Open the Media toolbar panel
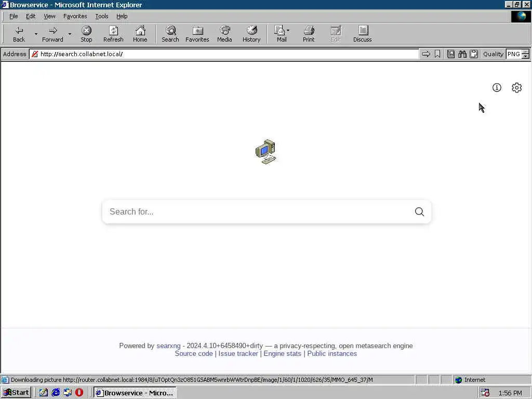 tap(224, 34)
